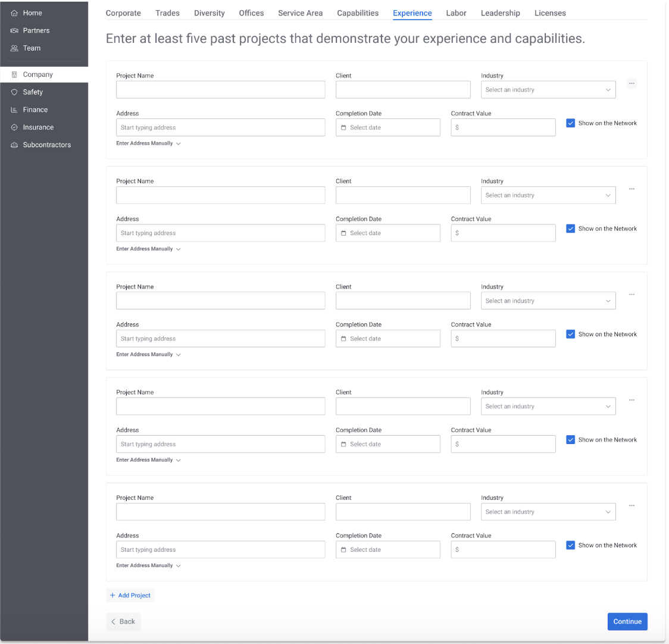Switch to the Capabilities tab
669x644 pixels.
coord(357,13)
